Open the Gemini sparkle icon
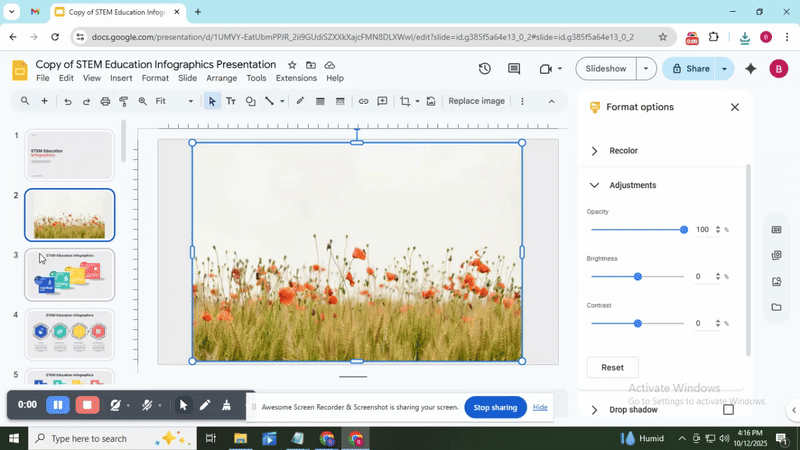 coord(751,69)
